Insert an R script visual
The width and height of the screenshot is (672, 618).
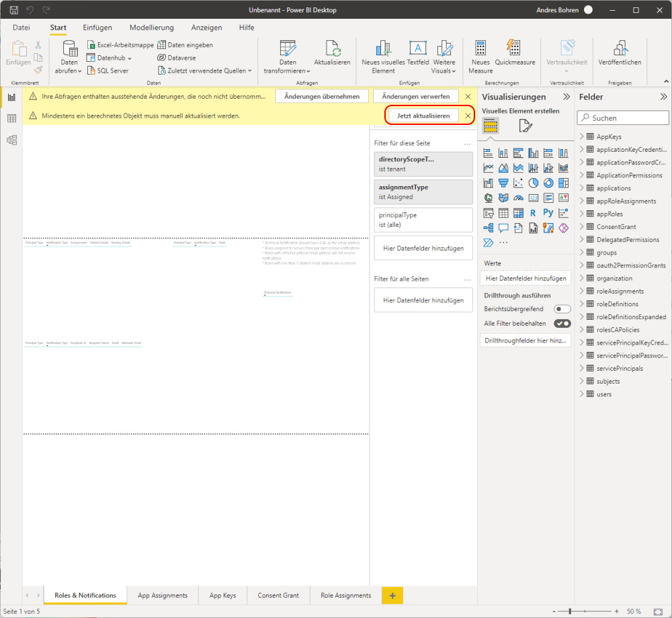[533, 213]
